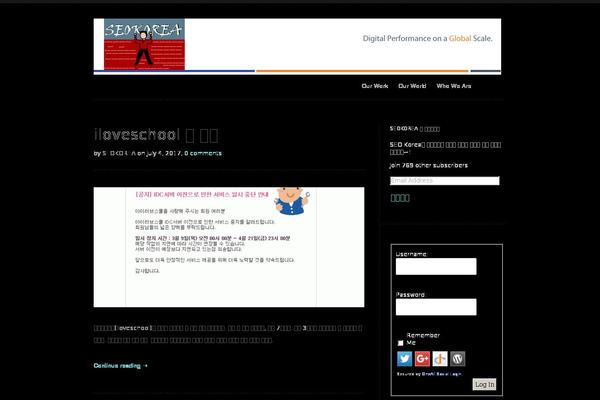Tick the Remember Me checkbox
The width and height of the screenshot is (600, 400).
400,343
